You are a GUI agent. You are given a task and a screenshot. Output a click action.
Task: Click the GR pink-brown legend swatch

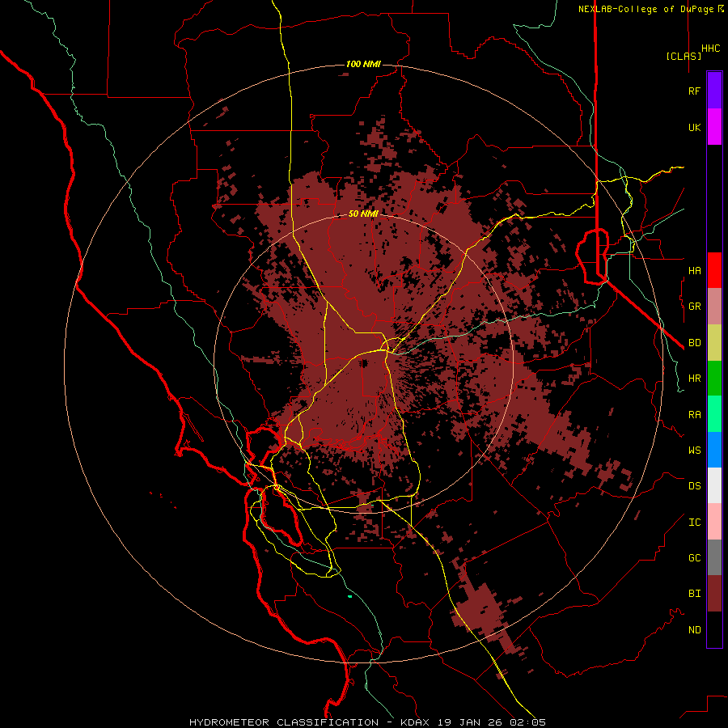click(714, 307)
